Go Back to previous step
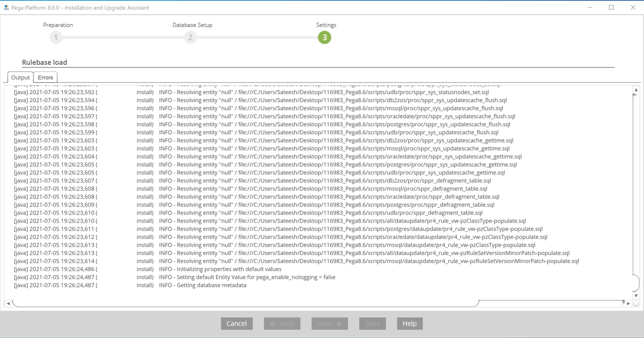644x338 pixels. click(282, 323)
